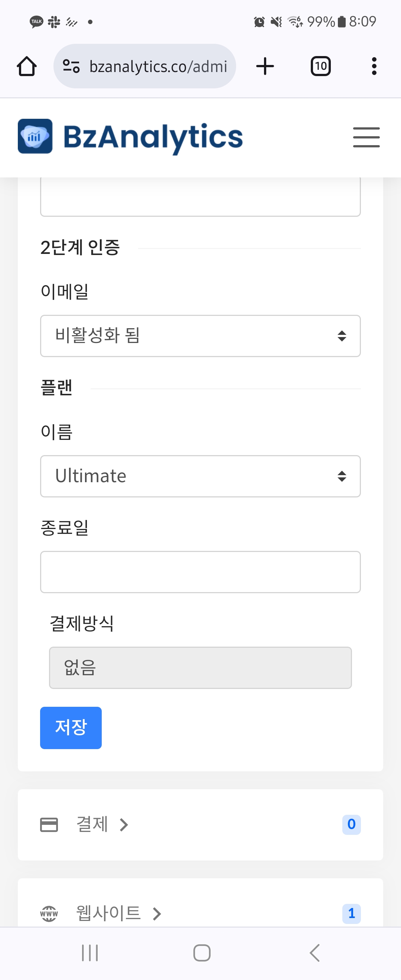The height and width of the screenshot is (980, 401).
Task: Tap the bzanalytics.co address bar
Action: pos(158,66)
